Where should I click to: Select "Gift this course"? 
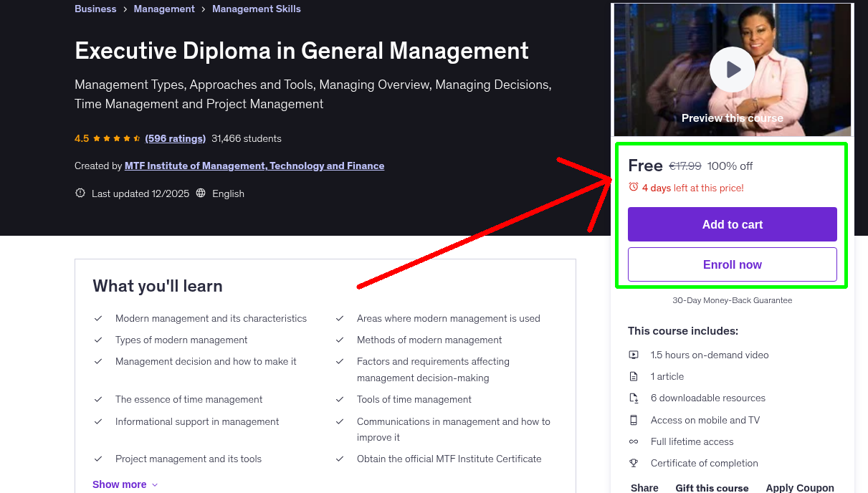coord(712,487)
